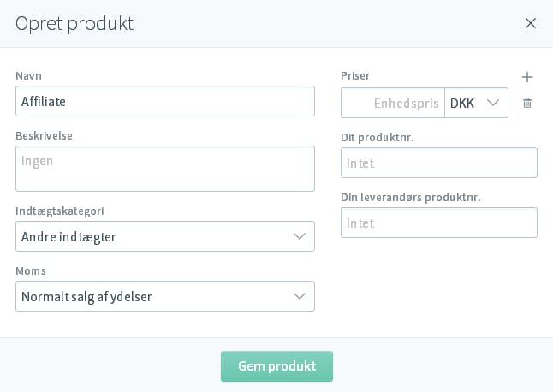
Task: Select the Enhedspris unit price field
Action: (x=393, y=103)
